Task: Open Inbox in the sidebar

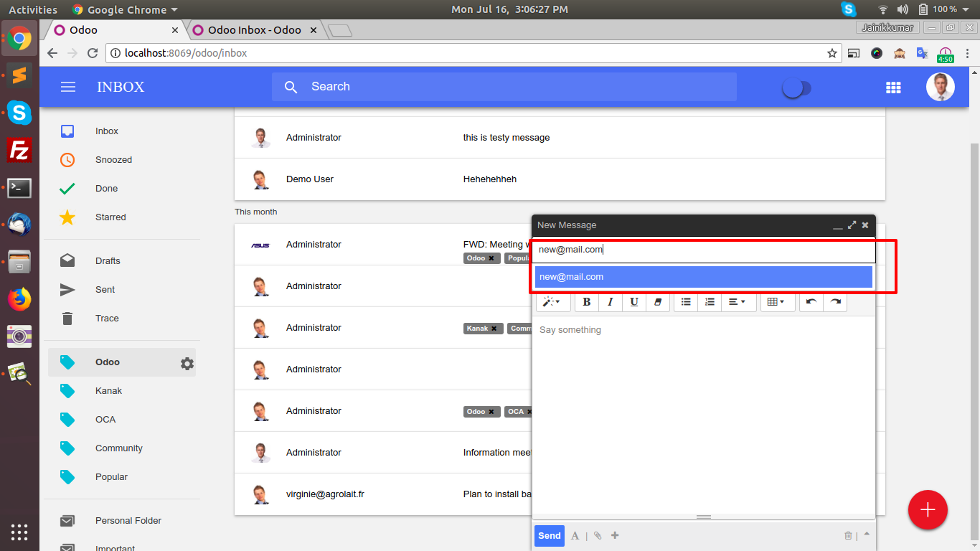Action: point(107,131)
